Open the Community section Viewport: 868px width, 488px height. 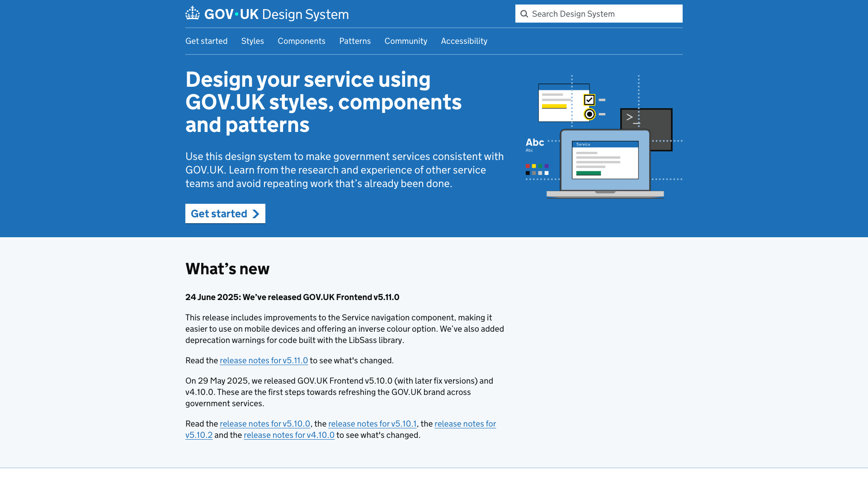tap(406, 41)
